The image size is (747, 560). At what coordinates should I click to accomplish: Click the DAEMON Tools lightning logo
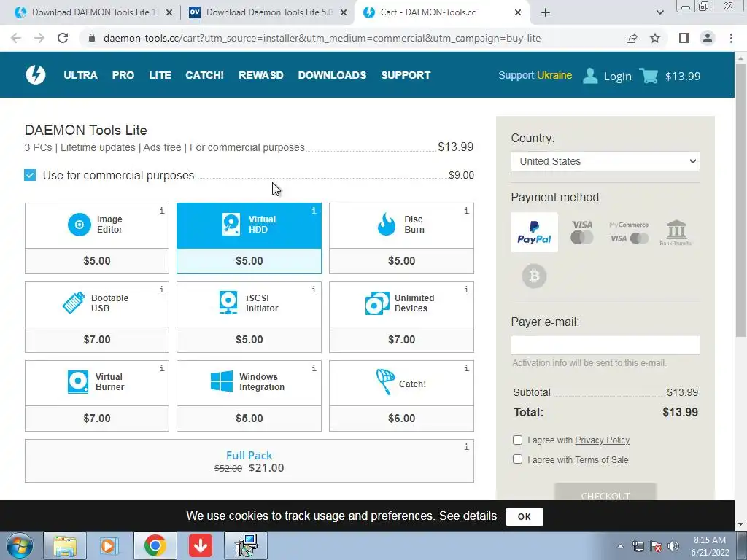click(x=36, y=75)
